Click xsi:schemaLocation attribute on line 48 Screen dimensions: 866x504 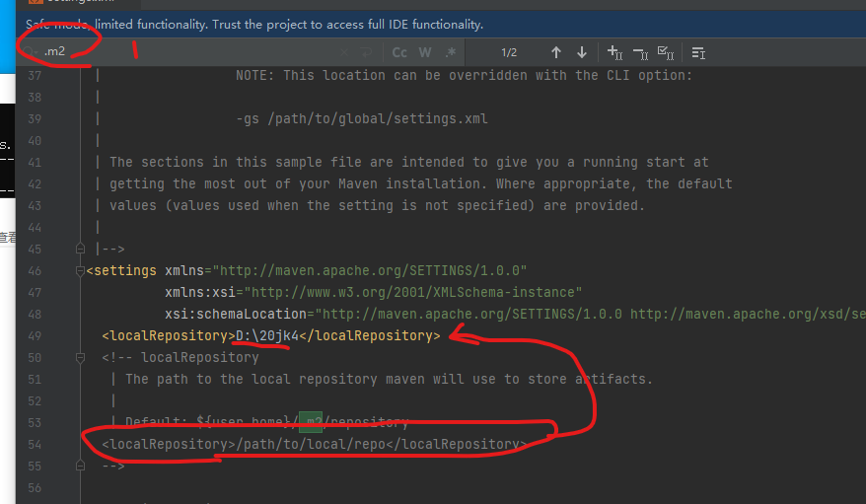[236, 314]
